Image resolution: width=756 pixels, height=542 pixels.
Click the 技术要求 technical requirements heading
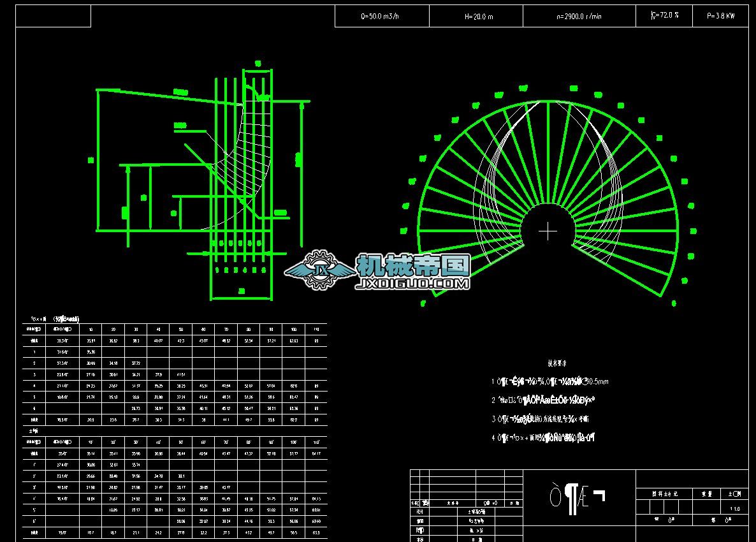[557, 363]
